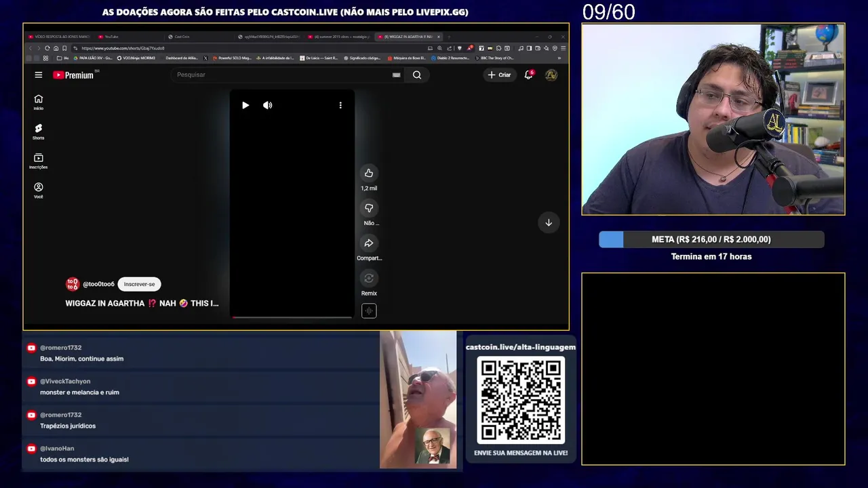Click the donation goal META progress bar
The image size is (868, 488).
pos(711,239)
